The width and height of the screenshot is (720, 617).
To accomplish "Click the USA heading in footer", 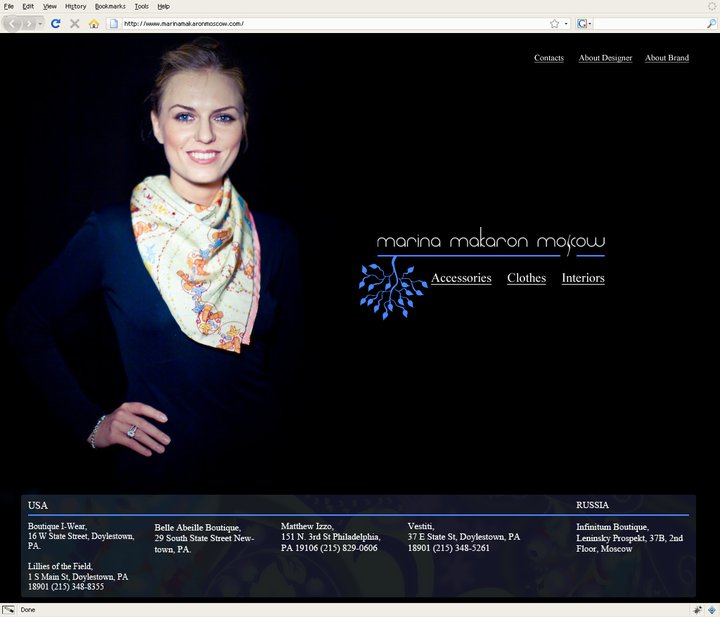I will click(x=38, y=505).
